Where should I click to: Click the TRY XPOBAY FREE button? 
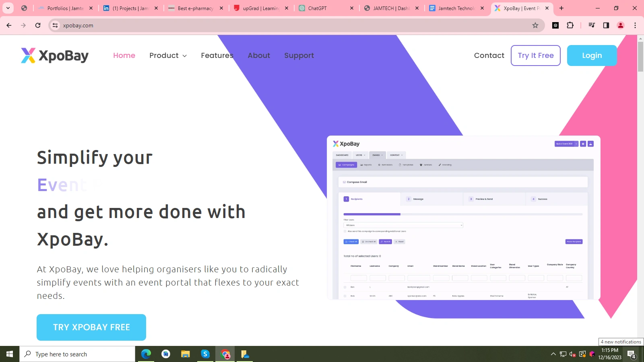91,327
